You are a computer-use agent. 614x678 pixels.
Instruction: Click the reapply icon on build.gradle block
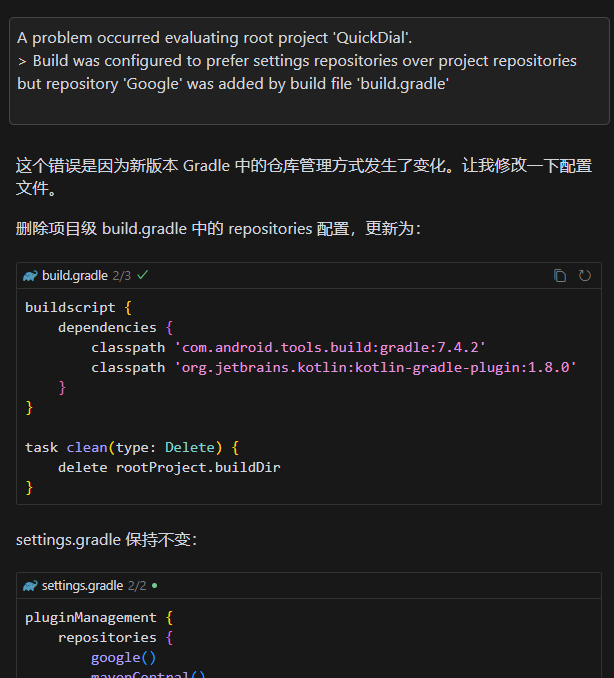click(x=585, y=275)
